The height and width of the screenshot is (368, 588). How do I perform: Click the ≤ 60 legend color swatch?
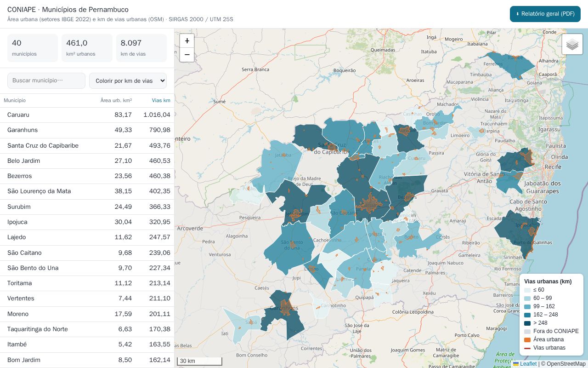[527, 290]
